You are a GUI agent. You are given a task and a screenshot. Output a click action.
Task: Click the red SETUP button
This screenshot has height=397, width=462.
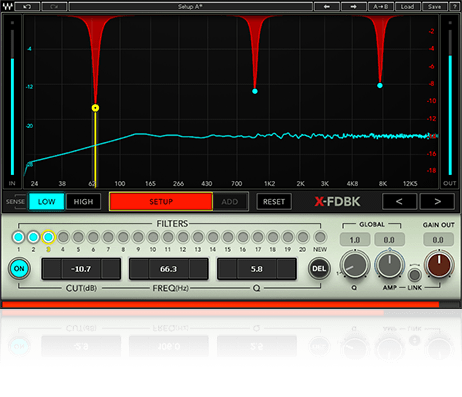pos(161,202)
